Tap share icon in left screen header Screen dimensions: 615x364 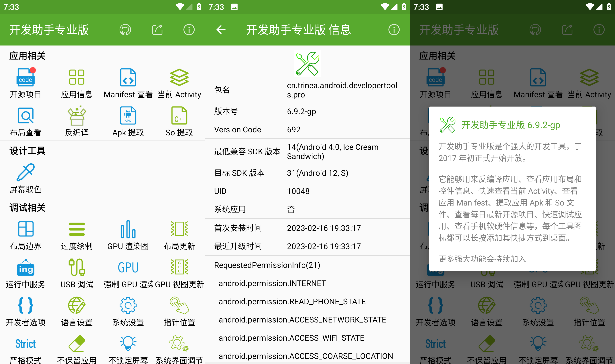coord(157,30)
